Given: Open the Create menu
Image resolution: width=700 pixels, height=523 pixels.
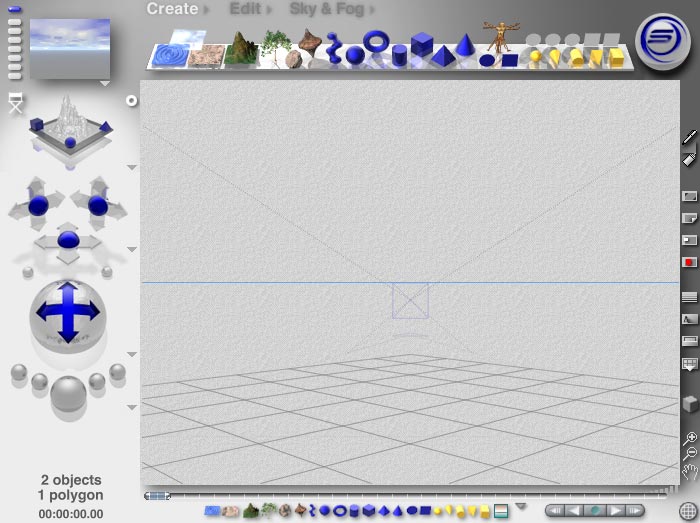Looking at the screenshot, I should tap(173, 9).
